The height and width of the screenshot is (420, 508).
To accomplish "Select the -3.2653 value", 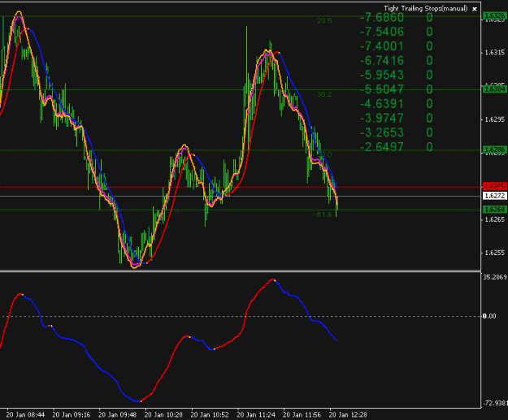I will pos(382,132).
